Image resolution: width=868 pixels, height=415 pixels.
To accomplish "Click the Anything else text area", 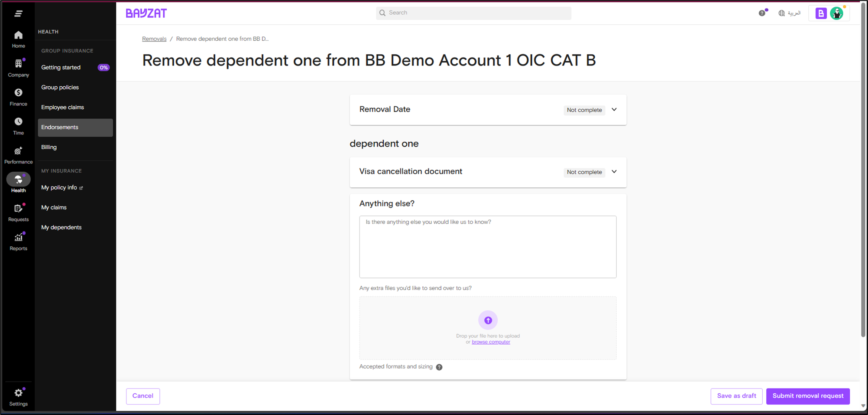I will 488,247.
